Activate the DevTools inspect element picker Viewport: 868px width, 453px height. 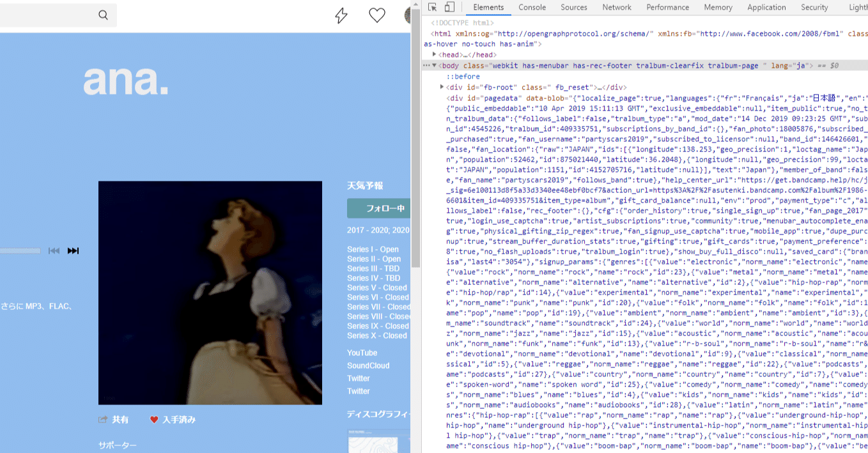(x=433, y=7)
